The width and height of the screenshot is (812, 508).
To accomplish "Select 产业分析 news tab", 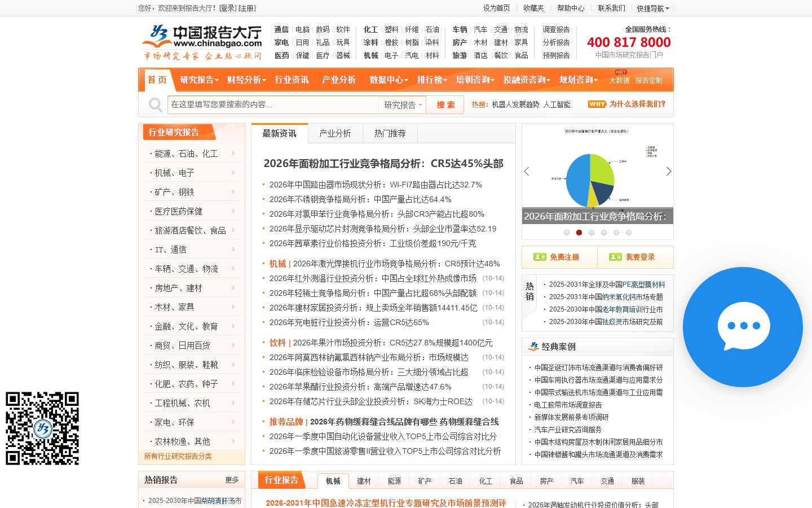I will tap(335, 133).
